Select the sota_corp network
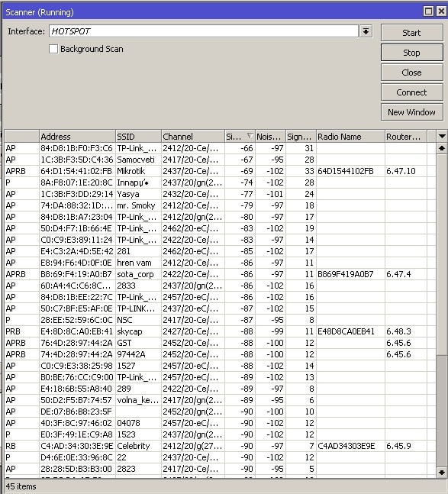448x494 pixels. coord(135,274)
